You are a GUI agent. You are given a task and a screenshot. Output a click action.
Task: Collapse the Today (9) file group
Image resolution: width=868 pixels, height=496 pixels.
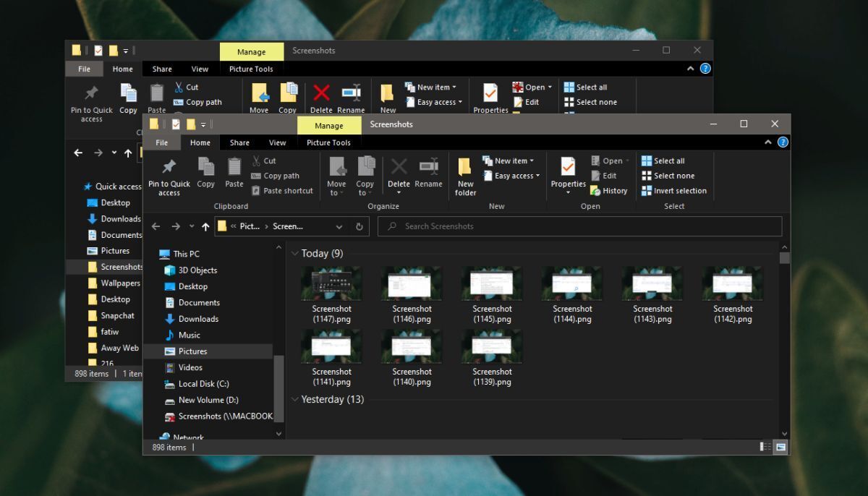point(295,254)
